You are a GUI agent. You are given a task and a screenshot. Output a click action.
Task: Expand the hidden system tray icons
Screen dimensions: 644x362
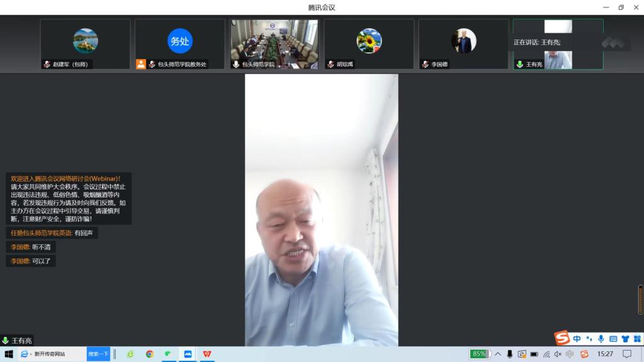point(498,354)
